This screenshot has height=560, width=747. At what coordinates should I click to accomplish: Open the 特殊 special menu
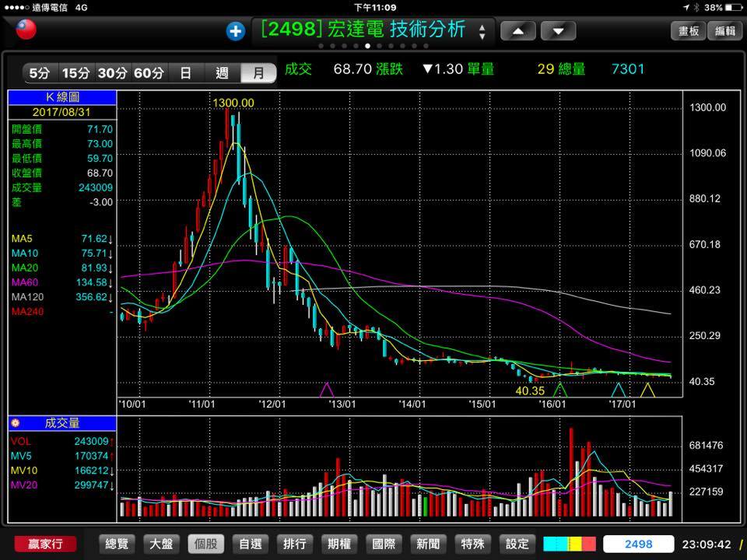coord(472,544)
